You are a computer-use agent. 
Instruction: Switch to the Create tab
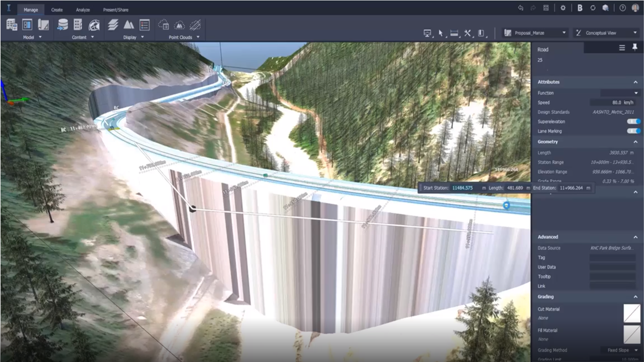(56, 9)
